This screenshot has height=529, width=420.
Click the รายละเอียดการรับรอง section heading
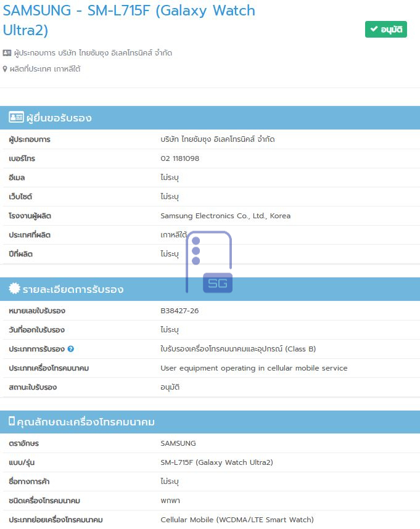point(73,289)
